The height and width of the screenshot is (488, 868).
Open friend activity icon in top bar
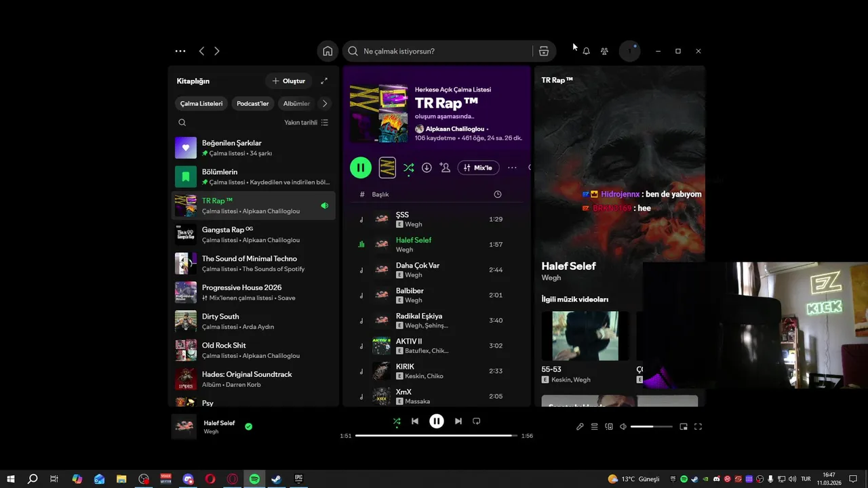pyautogui.click(x=604, y=51)
